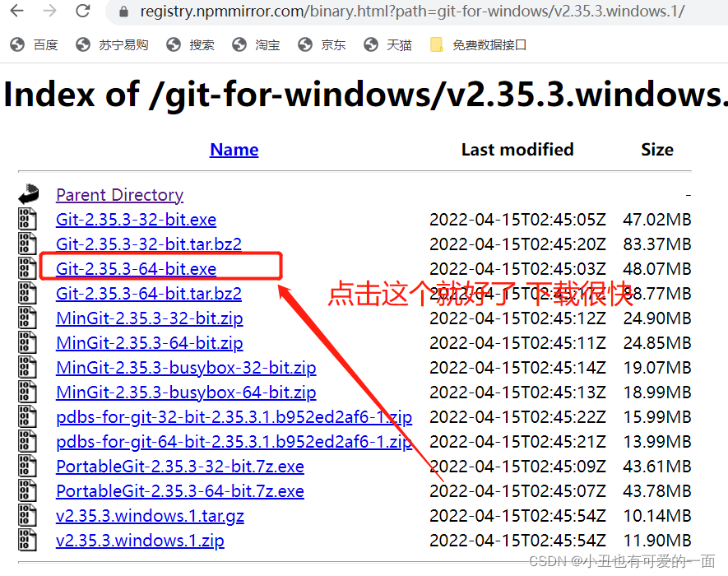Sort listing by the Name column link
Screen dimensions: 728x576
pos(234,150)
